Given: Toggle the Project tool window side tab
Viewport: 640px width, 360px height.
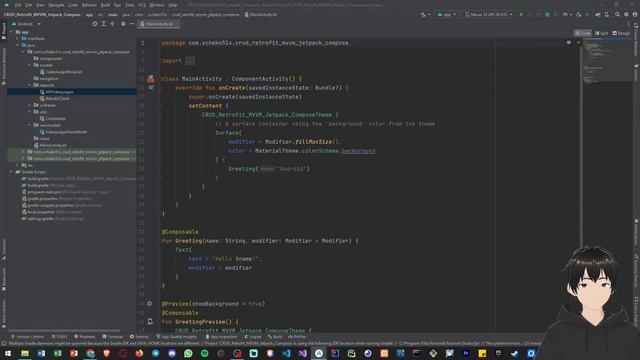Looking at the screenshot, I should pyautogui.click(x=4, y=31).
